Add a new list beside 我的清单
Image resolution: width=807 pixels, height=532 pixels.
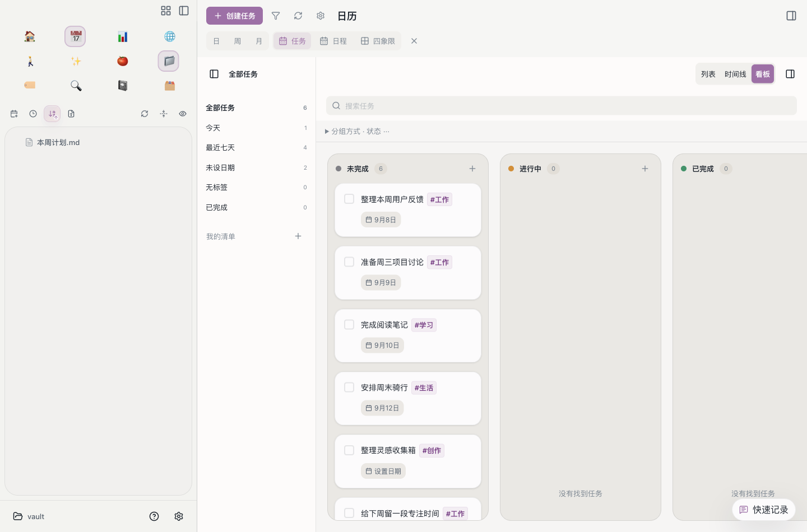click(298, 236)
